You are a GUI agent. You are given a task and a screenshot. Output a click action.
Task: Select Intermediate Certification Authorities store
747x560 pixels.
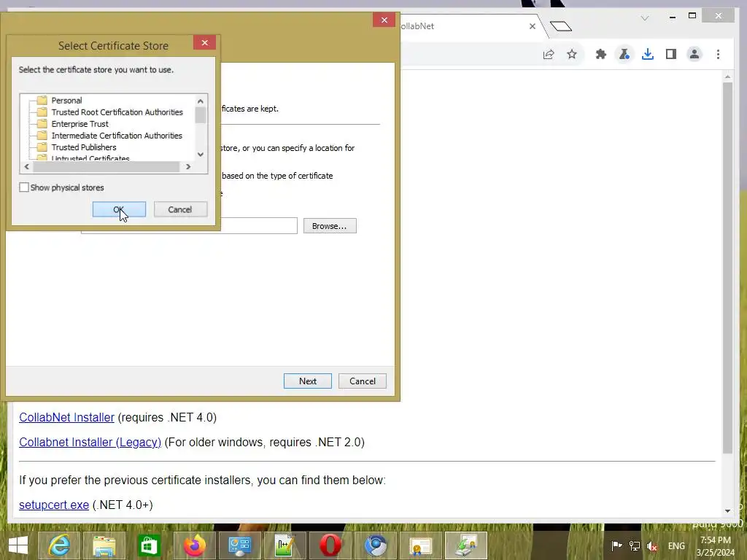click(117, 136)
